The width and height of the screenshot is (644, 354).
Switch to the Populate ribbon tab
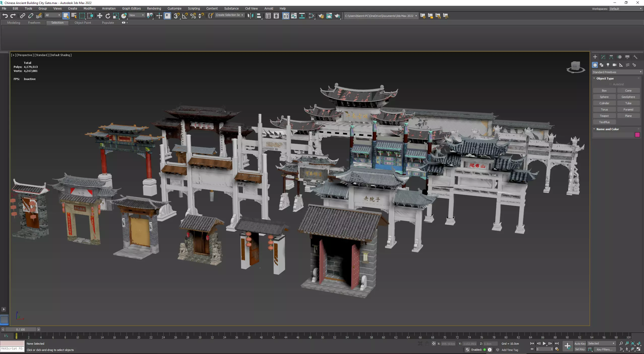[108, 23]
